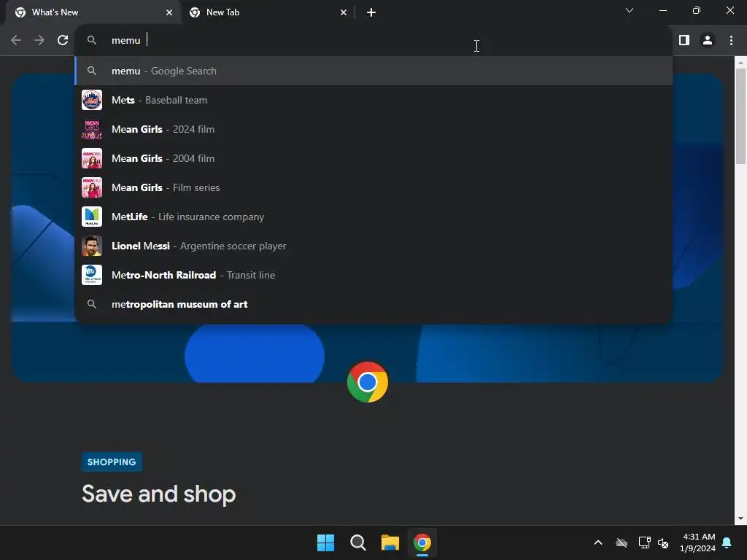Open File Explorer from taskbar
The image size is (747, 560).
pyautogui.click(x=390, y=542)
